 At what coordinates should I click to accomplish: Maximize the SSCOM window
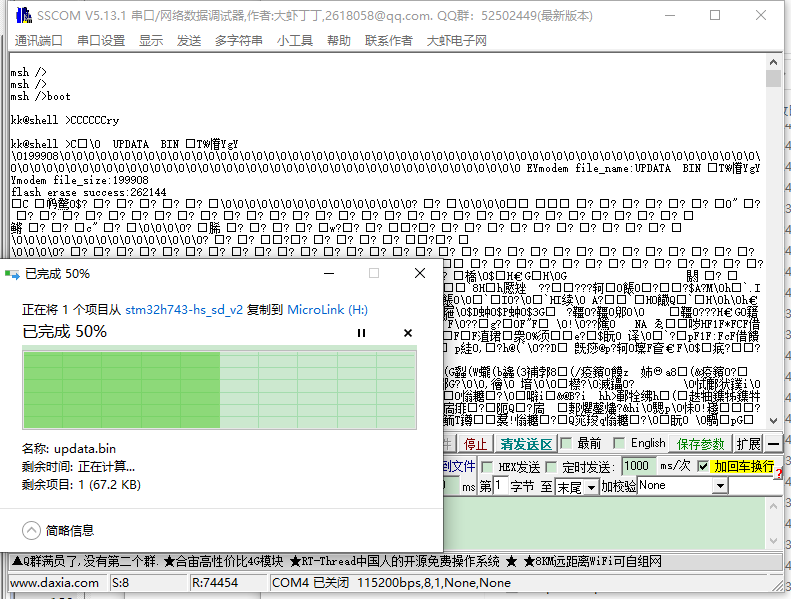pos(715,15)
